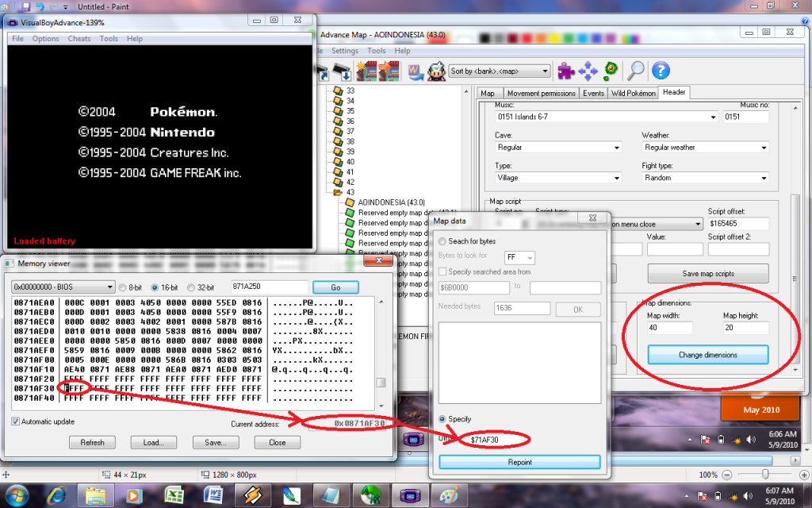
Task: Click the Go button in Memory viewer
Action: (x=335, y=287)
